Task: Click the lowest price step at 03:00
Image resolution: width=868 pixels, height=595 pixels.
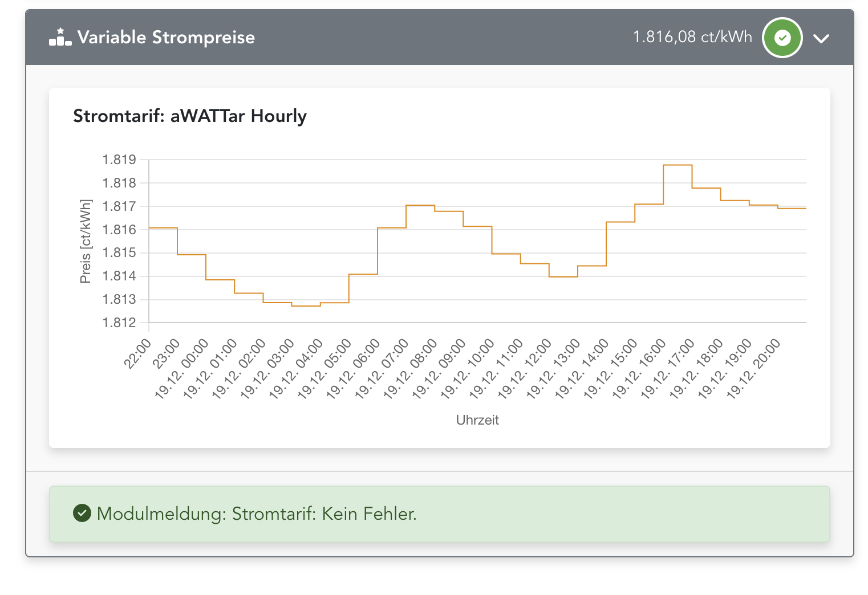Action: (306, 306)
